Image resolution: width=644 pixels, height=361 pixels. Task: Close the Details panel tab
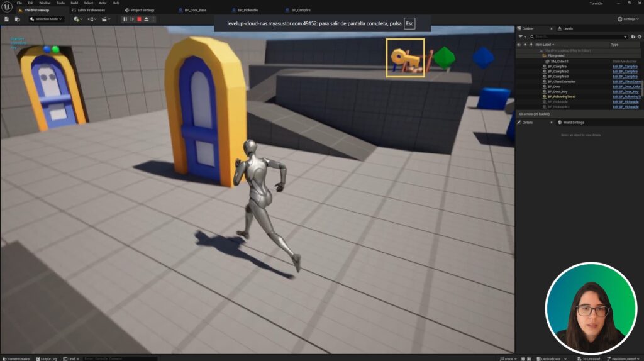coord(551,123)
